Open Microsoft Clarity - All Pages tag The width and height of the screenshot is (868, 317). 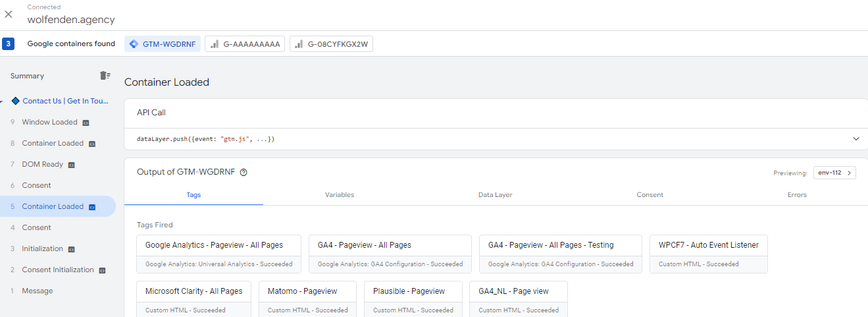194,299
